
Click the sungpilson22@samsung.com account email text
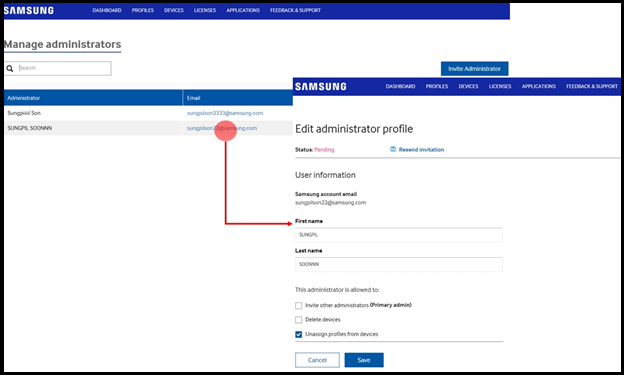tap(330, 203)
